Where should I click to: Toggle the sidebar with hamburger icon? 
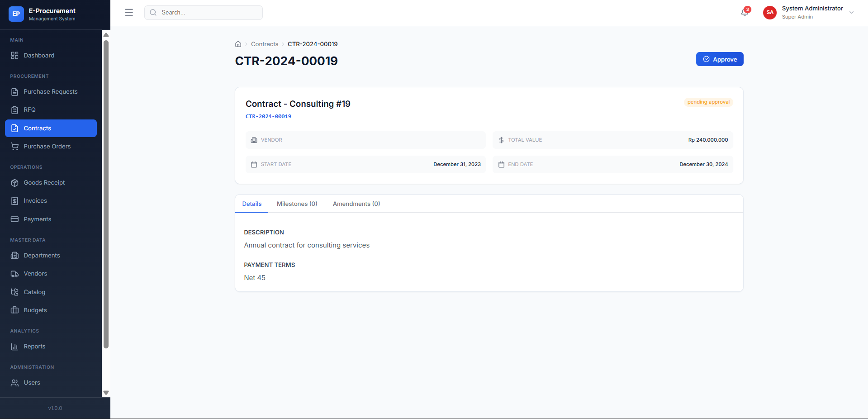tap(129, 12)
